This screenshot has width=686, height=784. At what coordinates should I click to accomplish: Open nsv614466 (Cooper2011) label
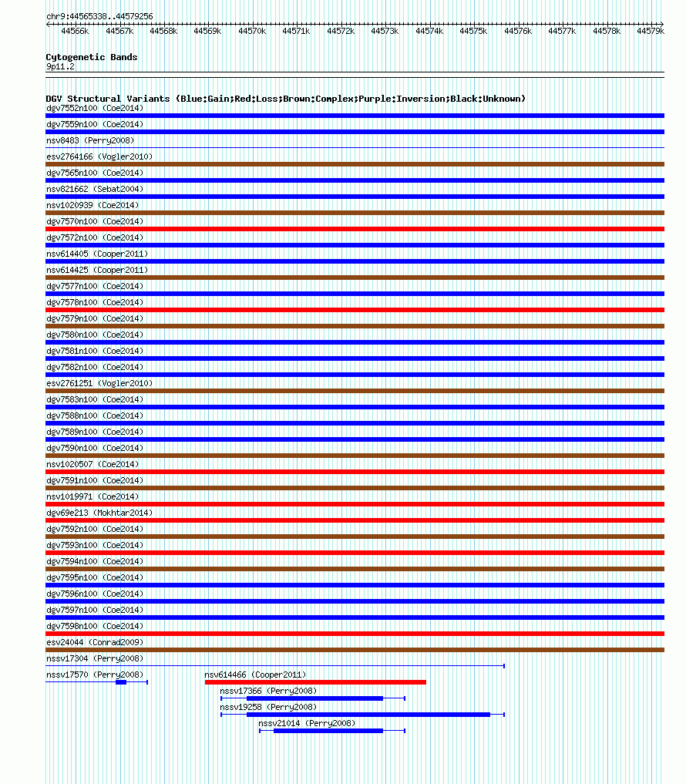(x=255, y=675)
